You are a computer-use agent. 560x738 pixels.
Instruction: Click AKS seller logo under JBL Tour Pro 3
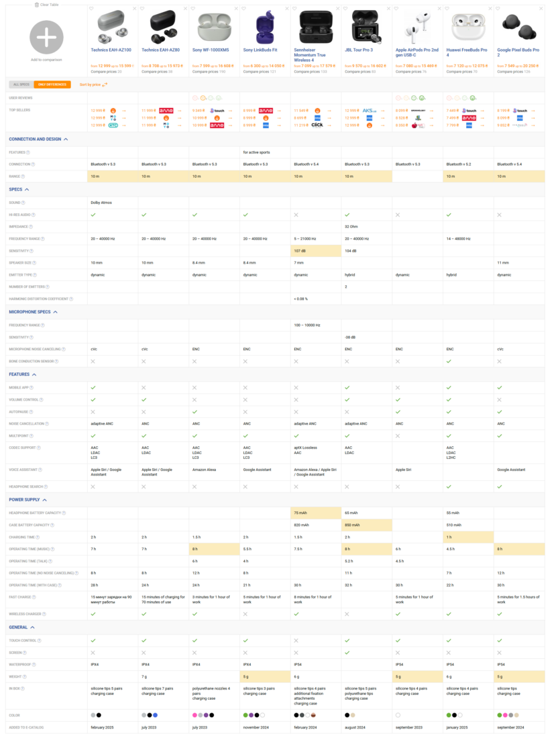pyautogui.click(x=370, y=111)
